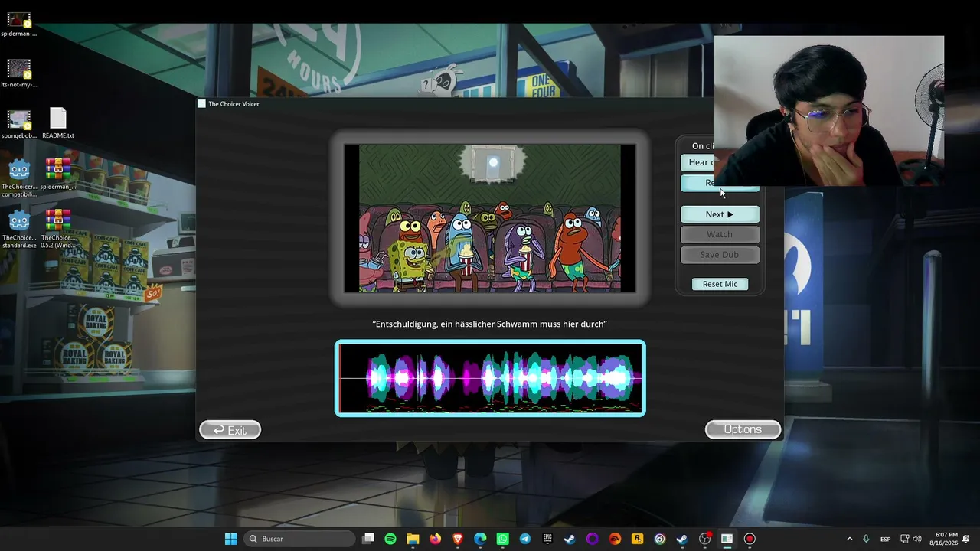
Task: Click the German subtitle line text
Action: pos(490,324)
